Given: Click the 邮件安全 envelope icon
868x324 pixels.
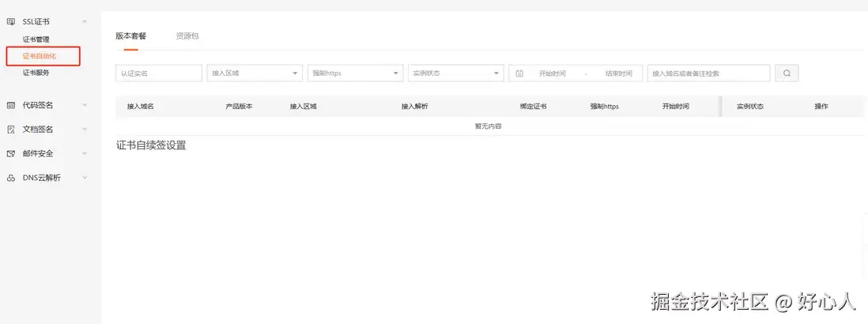Looking at the screenshot, I should [10, 154].
